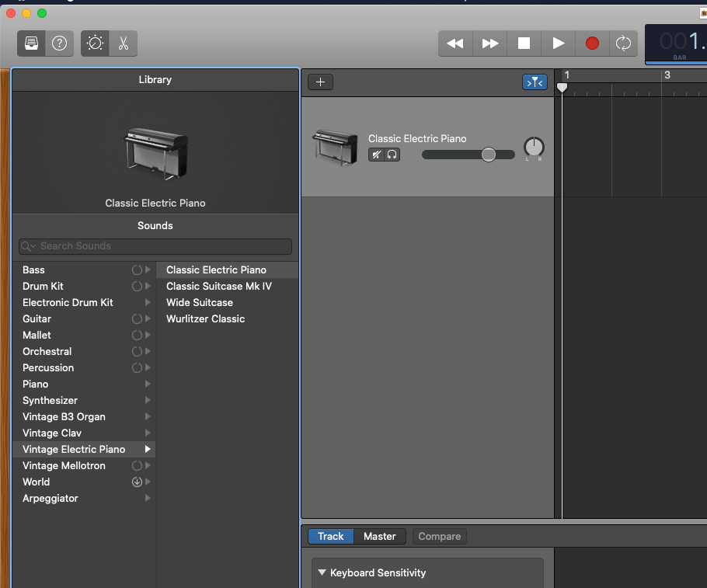Open the Smart Controls dial button
The height and width of the screenshot is (588, 707).
(95, 43)
